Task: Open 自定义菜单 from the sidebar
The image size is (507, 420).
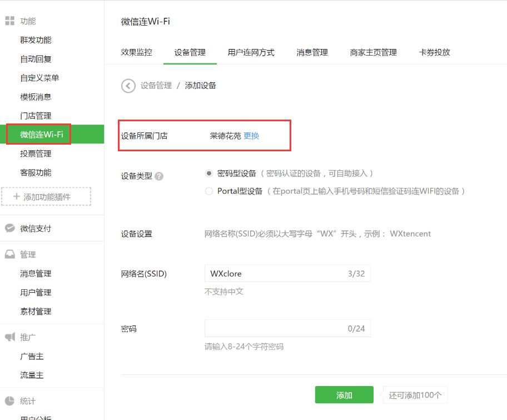Action: pyautogui.click(x=39, y=78)
